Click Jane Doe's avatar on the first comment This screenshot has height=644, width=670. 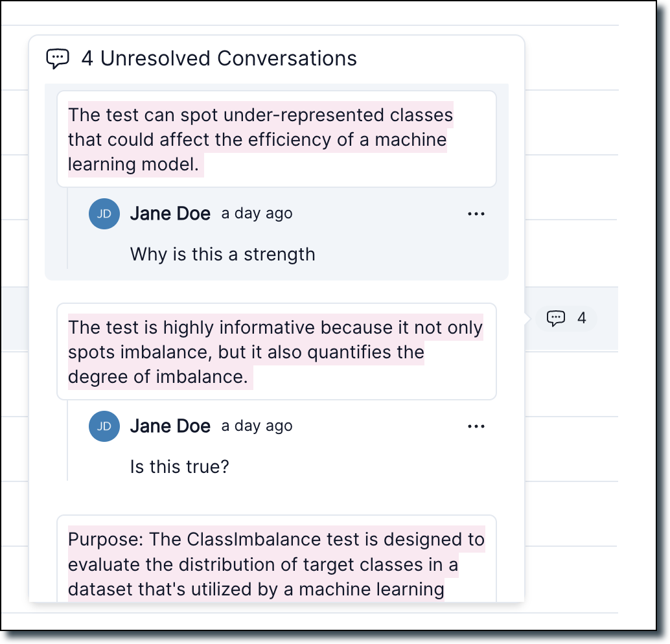click(x=104, y=214)
